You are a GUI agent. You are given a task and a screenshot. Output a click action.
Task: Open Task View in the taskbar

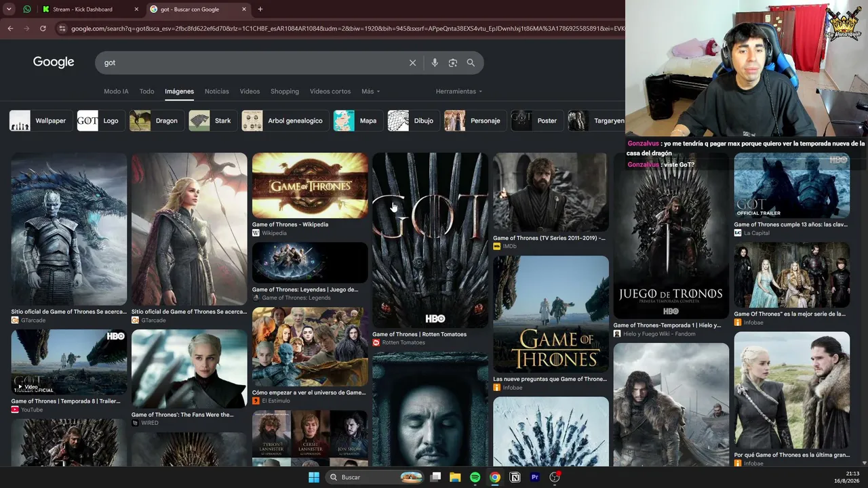pyautogui.click(x=435, y=477)
